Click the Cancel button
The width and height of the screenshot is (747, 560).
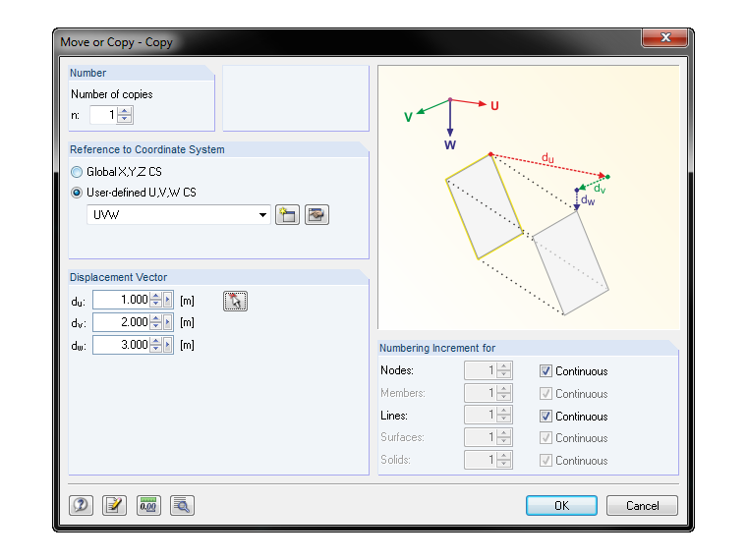pyautogui.click(x=642, y=505)
